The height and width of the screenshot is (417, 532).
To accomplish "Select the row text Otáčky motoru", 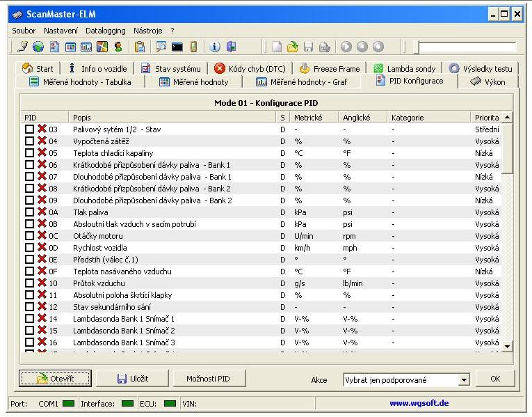I will [x=98, y=236].
